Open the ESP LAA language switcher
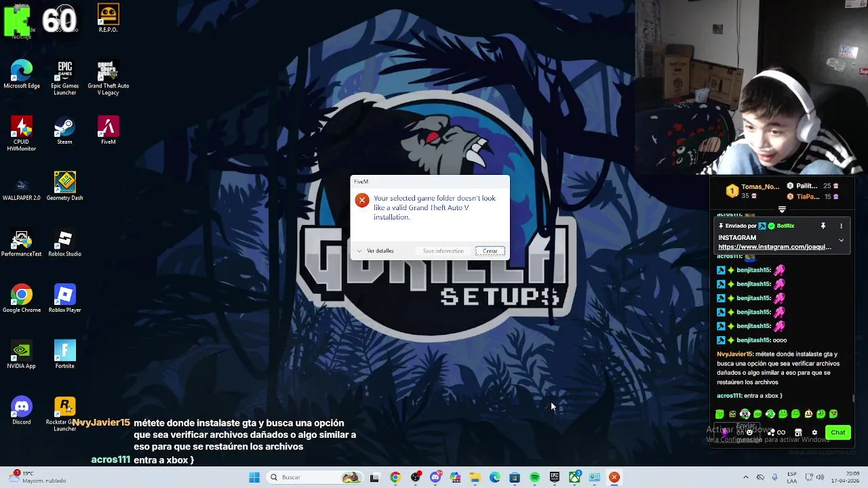Viewport: 868px width, 488px height. (x=792, y=477)
